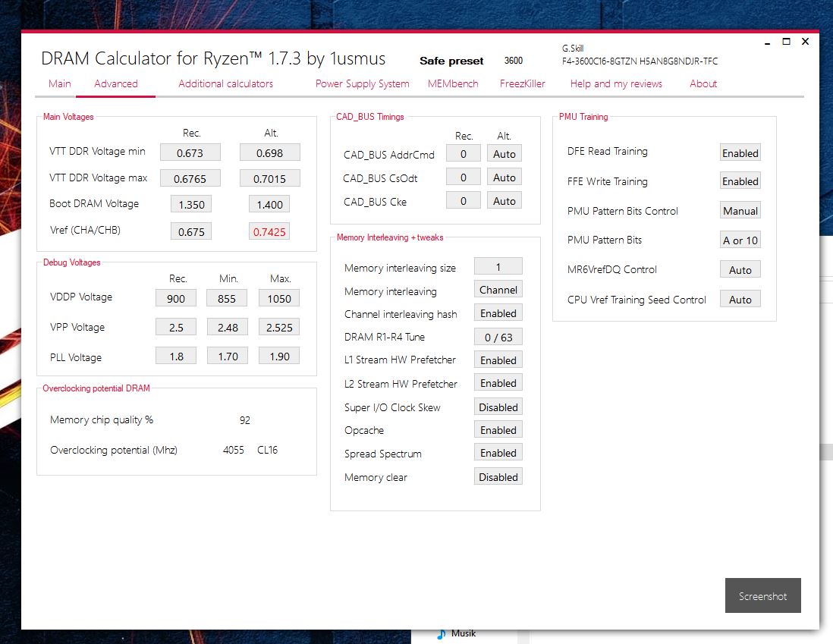Open Help and my reviews tab
833x644 pixels.
pyautogui.click(x=616, y=84)
